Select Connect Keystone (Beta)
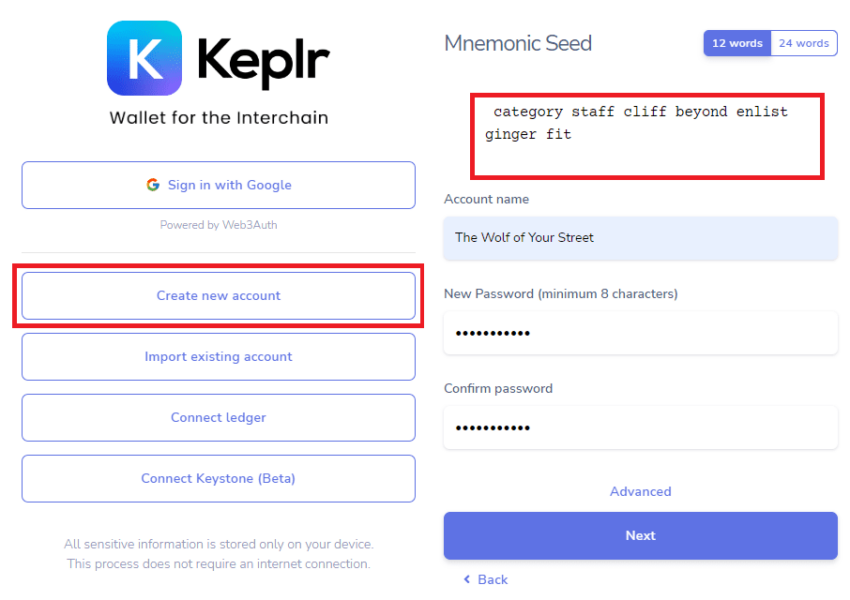 pyautogui.click(x=218, y=479)
